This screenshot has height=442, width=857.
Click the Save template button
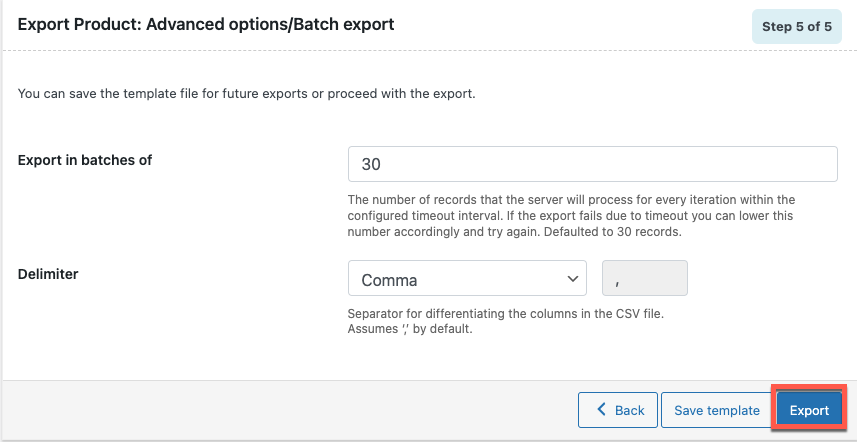click(x=717, y=410)
